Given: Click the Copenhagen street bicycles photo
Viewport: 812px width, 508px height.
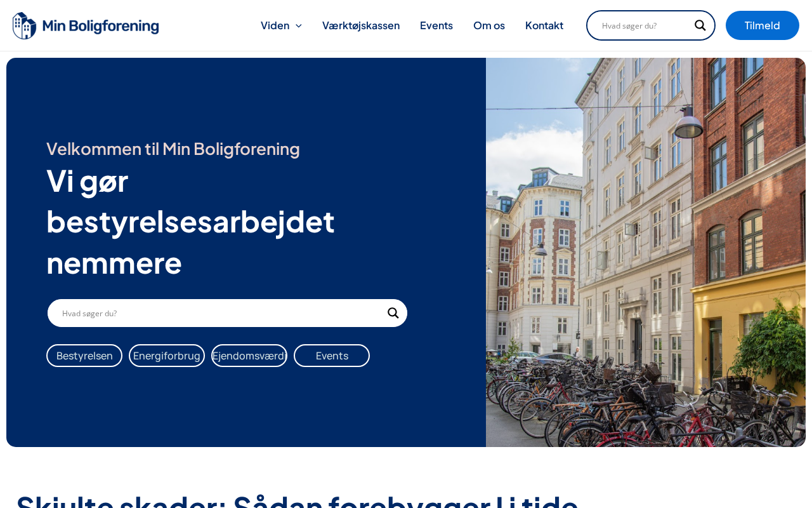Looking at the screenshot, I should pyautogui.click(x=646, y=252).
